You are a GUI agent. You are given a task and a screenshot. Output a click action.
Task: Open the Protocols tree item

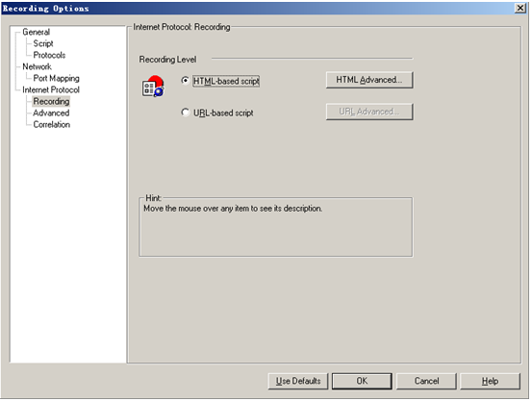pos(49,55)
